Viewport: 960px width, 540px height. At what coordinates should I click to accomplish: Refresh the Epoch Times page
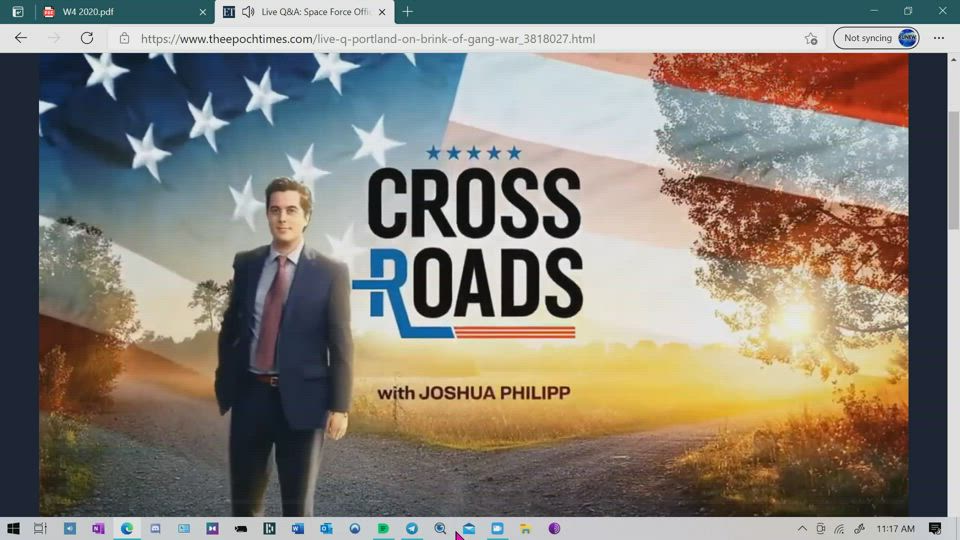click(x=87, y=38)
